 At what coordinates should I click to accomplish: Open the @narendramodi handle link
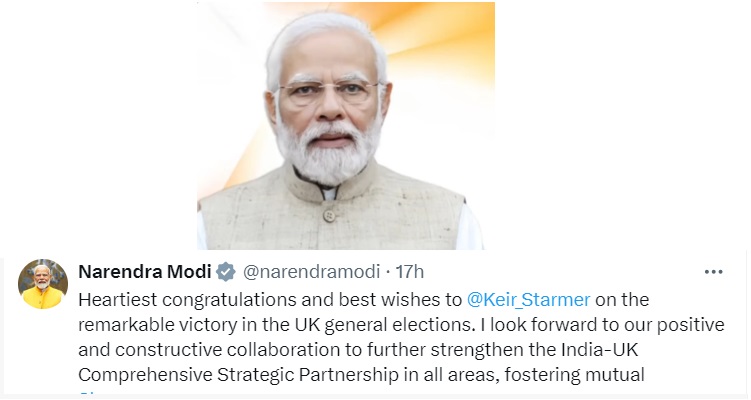pos(311,272)
